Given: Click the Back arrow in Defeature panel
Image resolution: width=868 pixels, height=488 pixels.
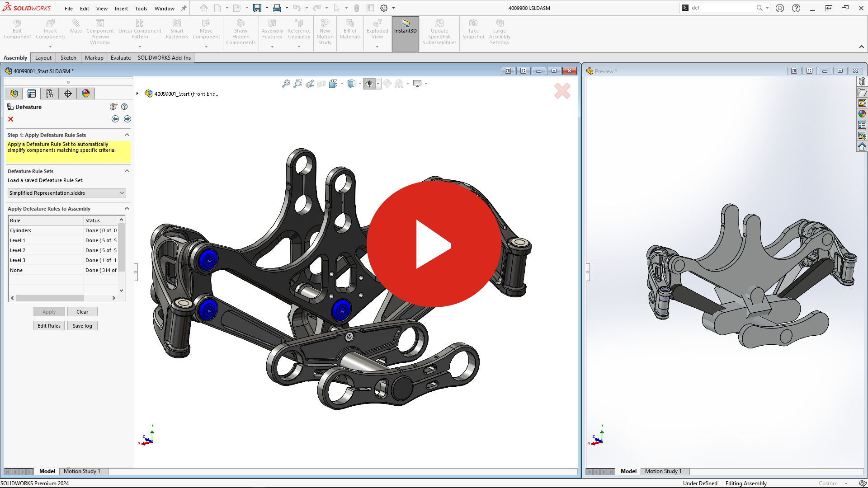Looking at the screenshot, I should (x=115, y=119).
